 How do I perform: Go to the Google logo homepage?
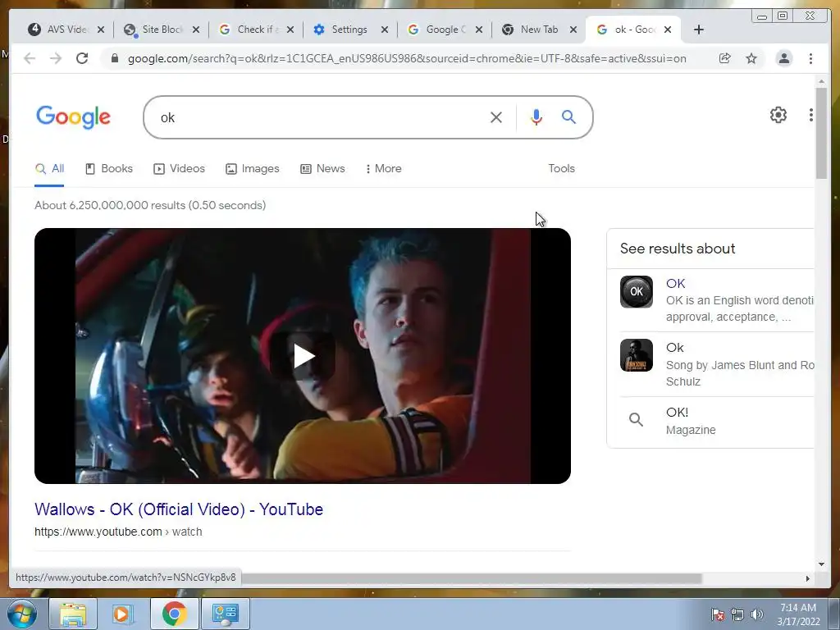pos(73,117)
